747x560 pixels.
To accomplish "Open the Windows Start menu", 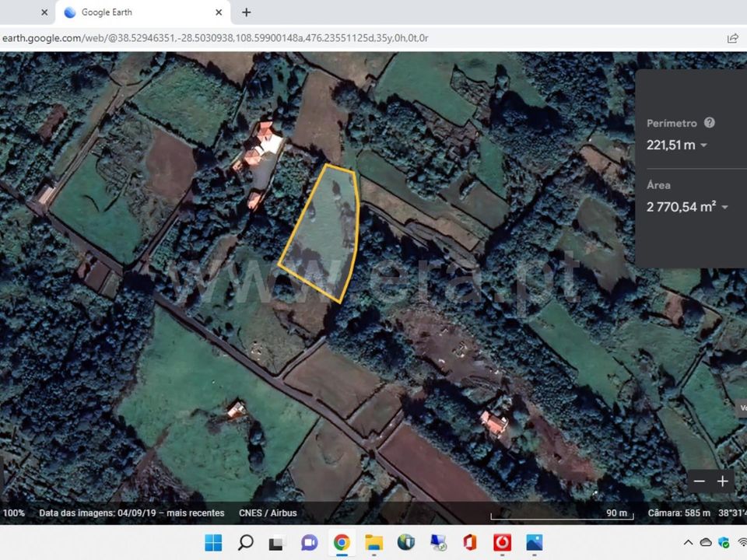I will [213, 542].
